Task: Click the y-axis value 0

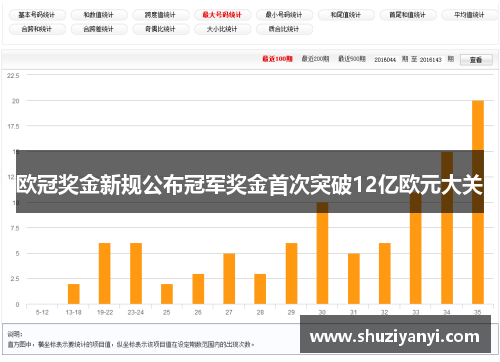Action: point(17,305)
